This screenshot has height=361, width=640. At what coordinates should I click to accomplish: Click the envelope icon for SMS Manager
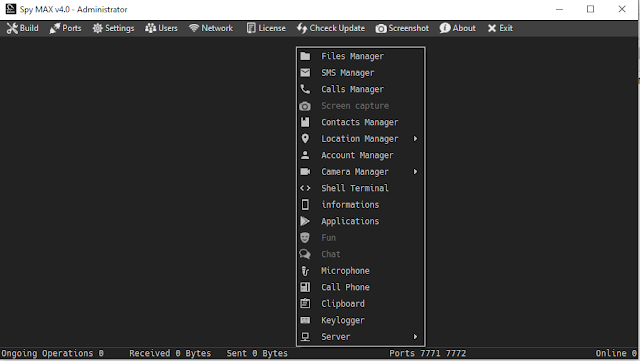(305, 73)
